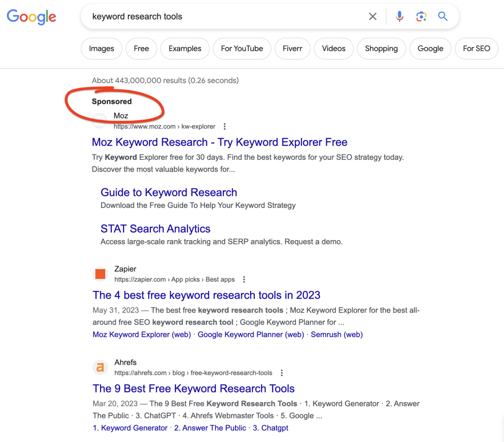Click the moz.com kw-explorer URL
This screenshot has width=504, height=442.
(x=165, y=126)
